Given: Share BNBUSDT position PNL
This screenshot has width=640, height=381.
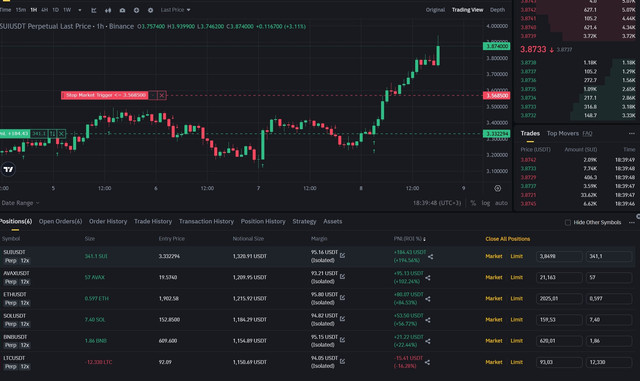Looking at the screenshot, I should click(x=428, y=341).
